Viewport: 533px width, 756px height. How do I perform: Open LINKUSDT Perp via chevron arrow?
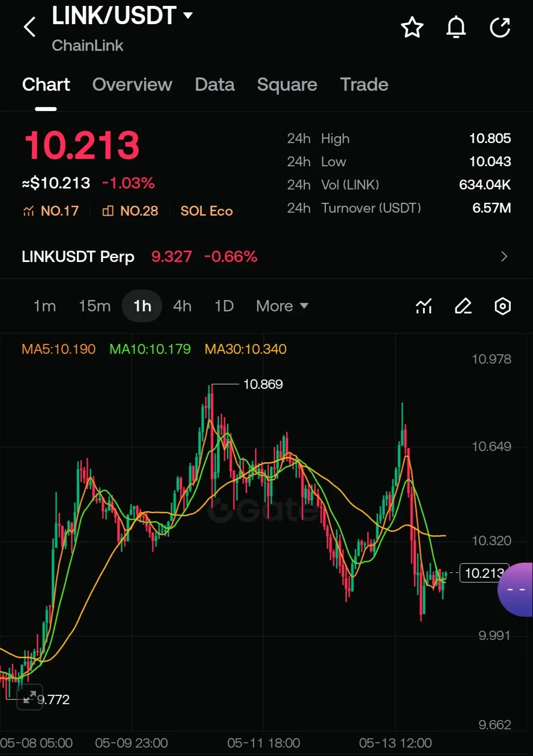point(504,257)
